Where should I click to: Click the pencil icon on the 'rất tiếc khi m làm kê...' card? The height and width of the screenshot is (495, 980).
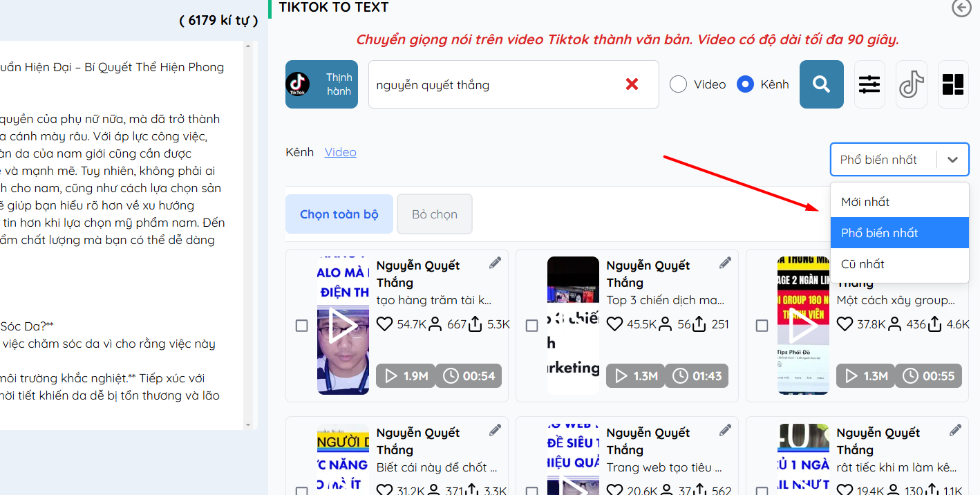956,430
